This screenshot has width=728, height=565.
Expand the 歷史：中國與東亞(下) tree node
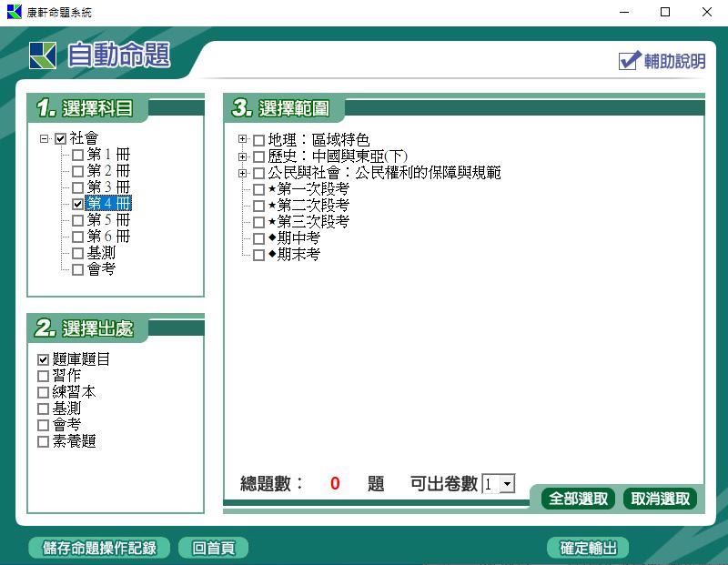[x=242, y=156]
